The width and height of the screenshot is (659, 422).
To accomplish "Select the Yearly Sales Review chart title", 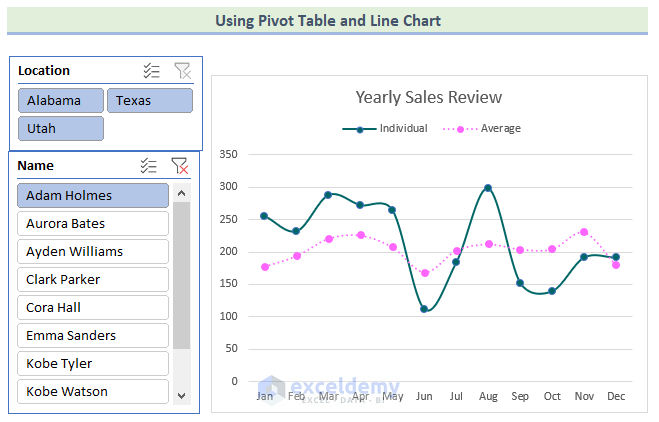I will click(x=429, y=97).
